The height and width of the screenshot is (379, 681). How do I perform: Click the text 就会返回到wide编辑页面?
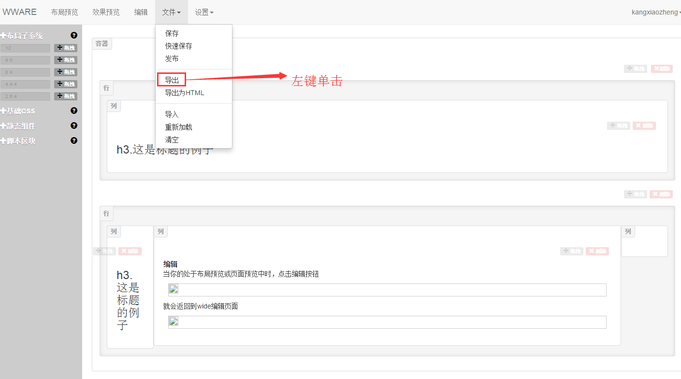coord(200,306)
